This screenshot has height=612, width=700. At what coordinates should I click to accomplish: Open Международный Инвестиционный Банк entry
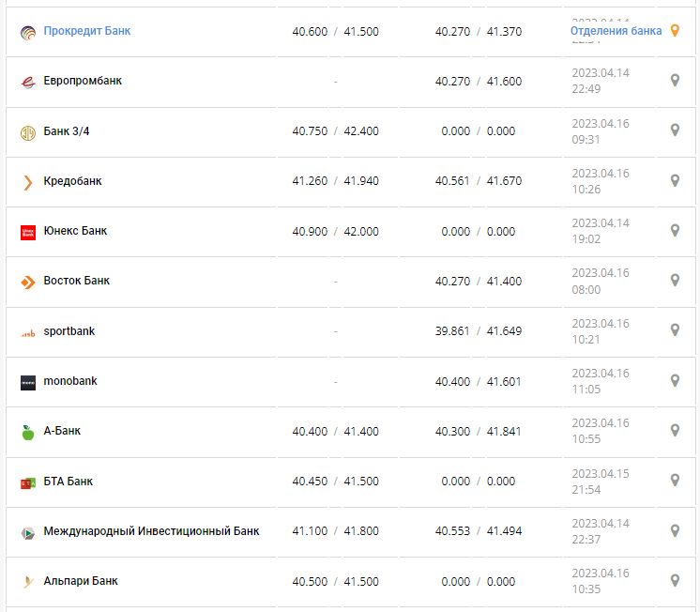[151, 531]
